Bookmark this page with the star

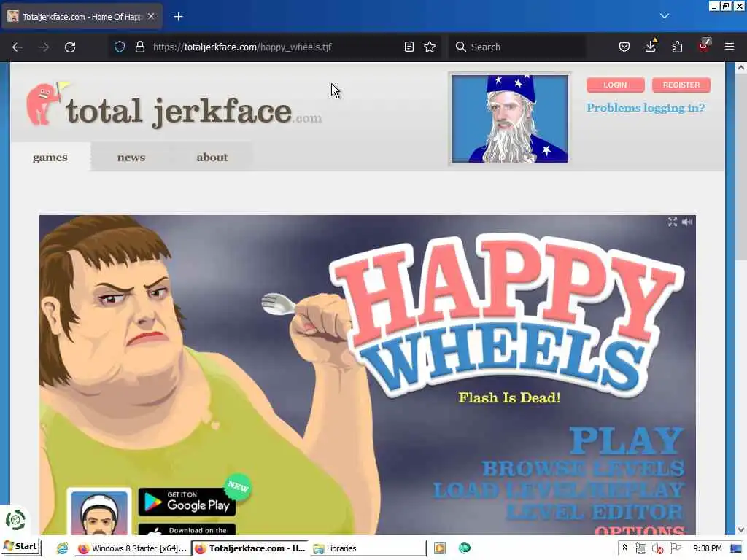point(430,47)
